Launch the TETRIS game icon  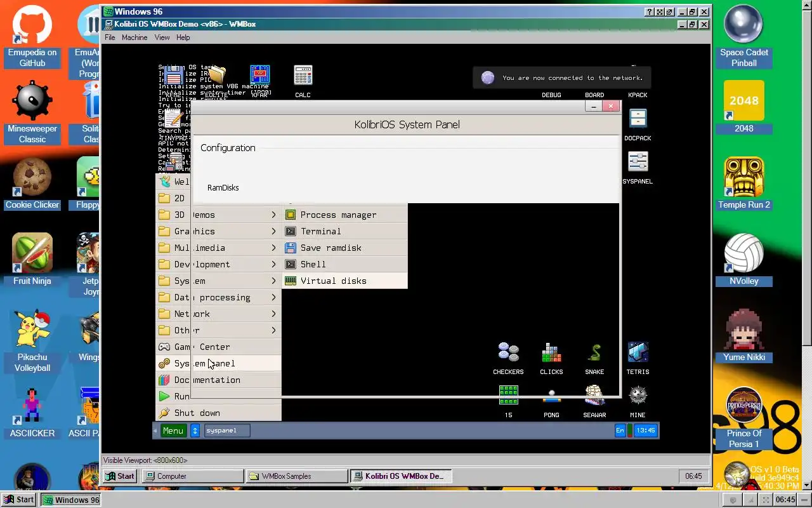(638, 358)
